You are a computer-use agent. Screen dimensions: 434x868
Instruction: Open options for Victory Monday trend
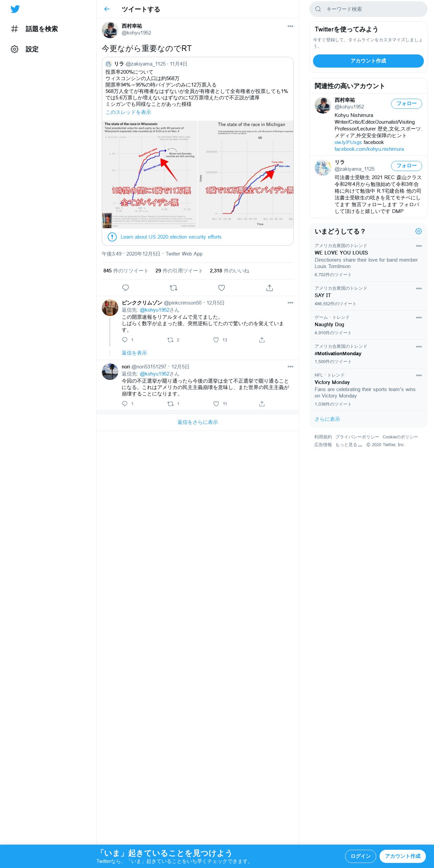coord(419,375)
